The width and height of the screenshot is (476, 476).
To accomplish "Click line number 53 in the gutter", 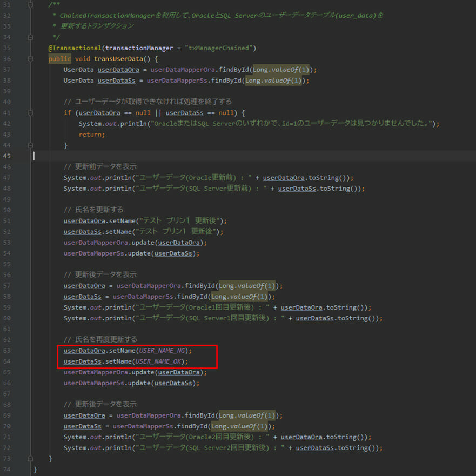I will (x=6, y=243).
